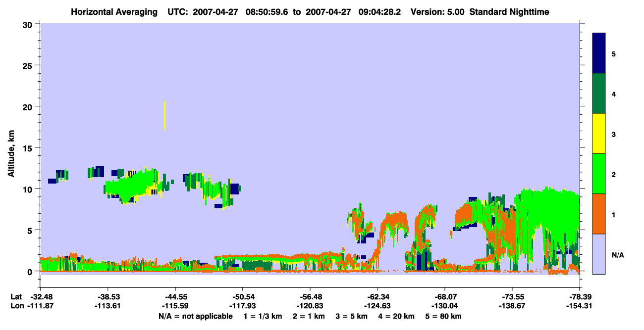Click the altitude tick label 10
Image resolution: width=644 pixels, height=330 pixels.
click(x=29, y=189)
